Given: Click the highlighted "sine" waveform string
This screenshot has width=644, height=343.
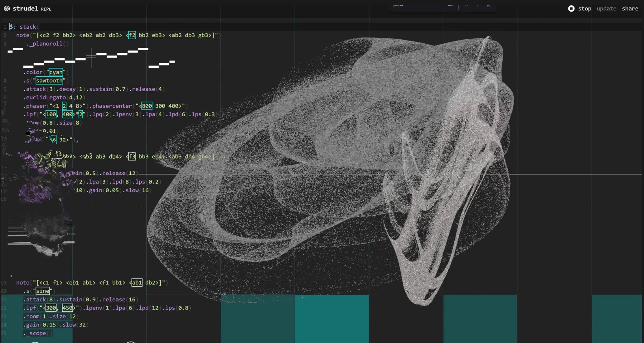Looking at the screenshot, I should click(43, 291).
